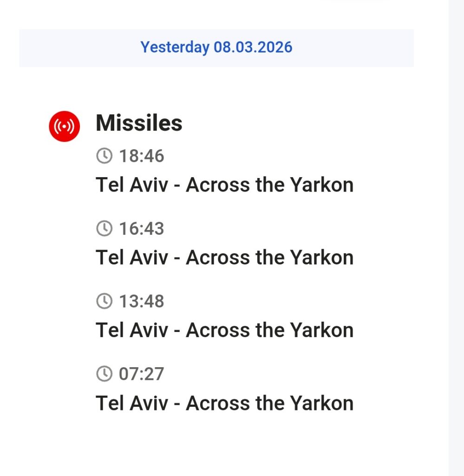The width and height of the screenshot is (464, 476).
Task: Click the empty left side of the date banner
Action: click(70, 48)
